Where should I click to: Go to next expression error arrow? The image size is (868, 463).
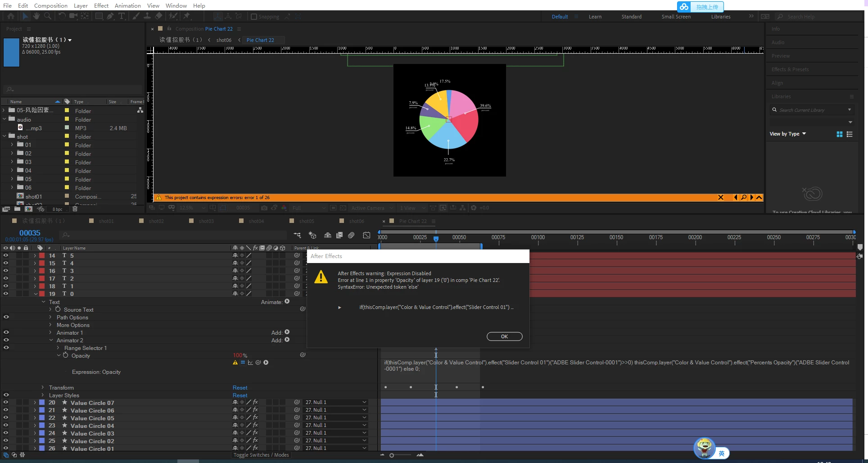click(x=751, y=197)
